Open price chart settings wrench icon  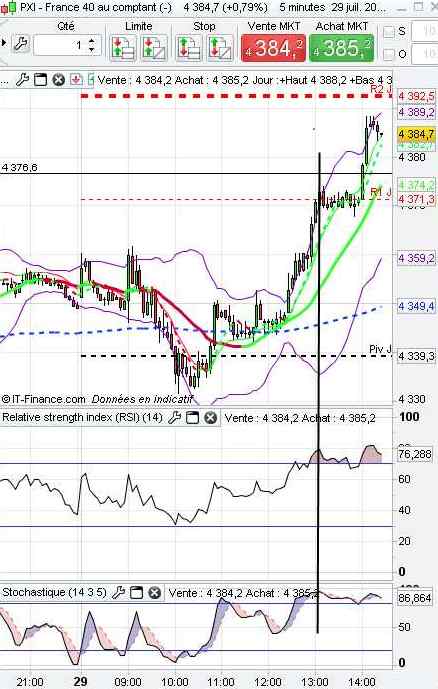click(22, 80)
